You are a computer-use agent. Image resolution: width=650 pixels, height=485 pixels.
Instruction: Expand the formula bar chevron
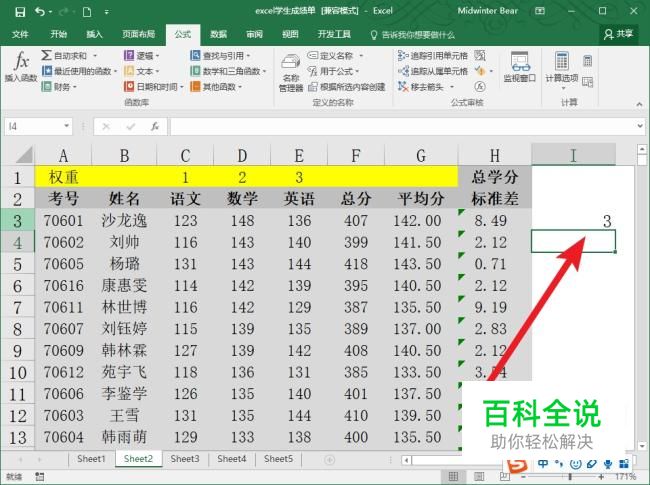[640, 126]
